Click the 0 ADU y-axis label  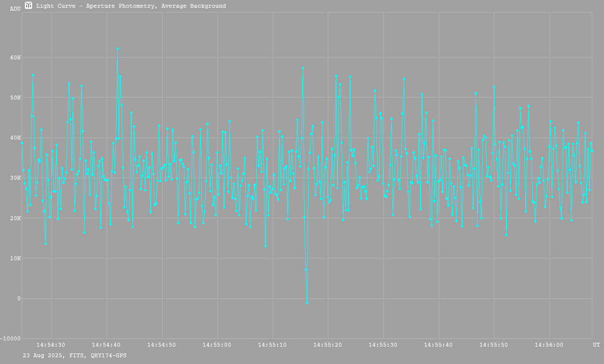pos(19,298)
